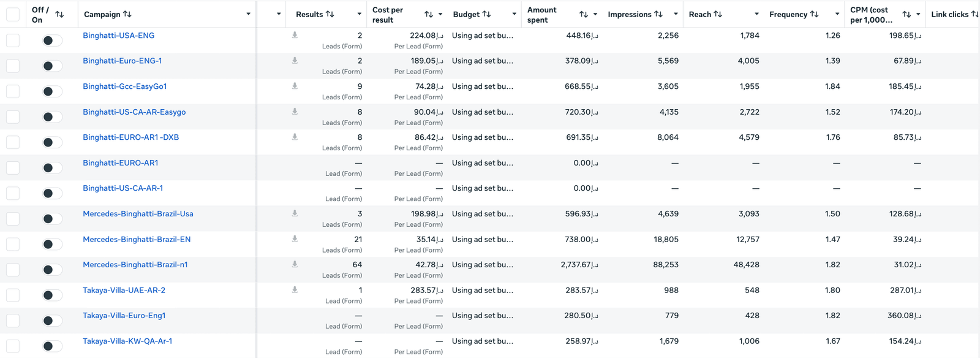
Task: Download leads icon for Binghatti-Euro-ENG-1 row
Action: coord(295,61)
